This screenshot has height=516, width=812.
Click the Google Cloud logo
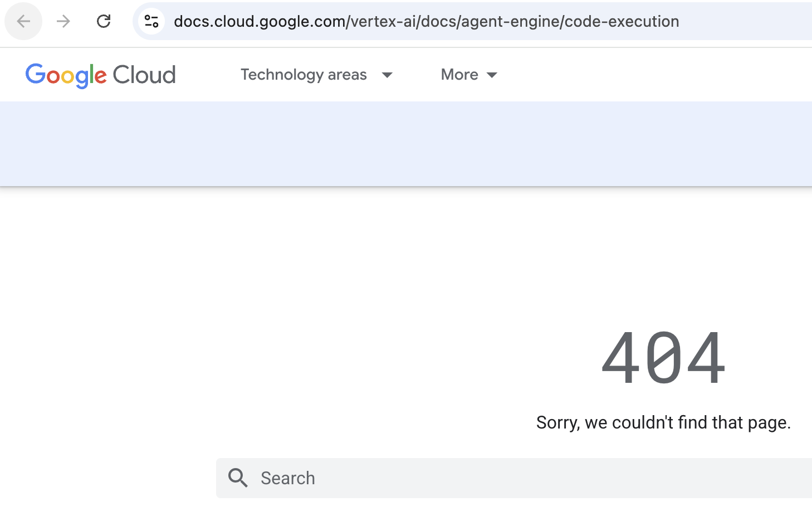tap(101, 75)
